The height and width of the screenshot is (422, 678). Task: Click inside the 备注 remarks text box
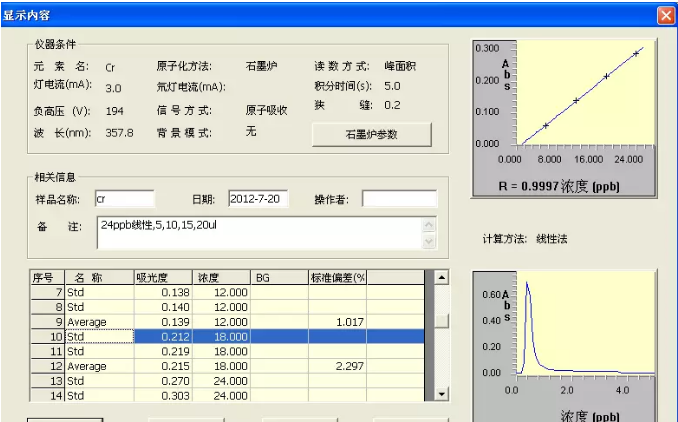coord(260,233)
